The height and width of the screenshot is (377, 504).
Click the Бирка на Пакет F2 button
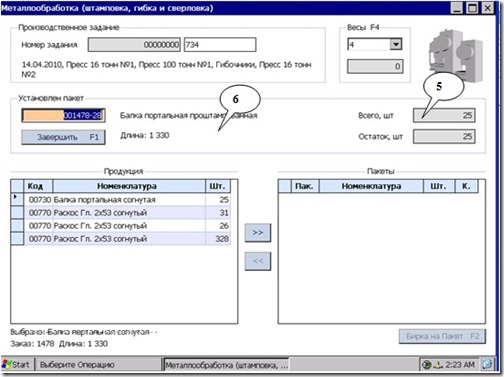(442, 336)
